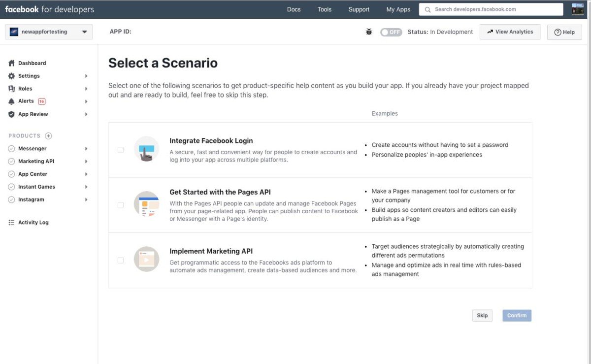This screenshot has width=591, height=364.
Task: Open the Support menu
Action: pos(359,9)
